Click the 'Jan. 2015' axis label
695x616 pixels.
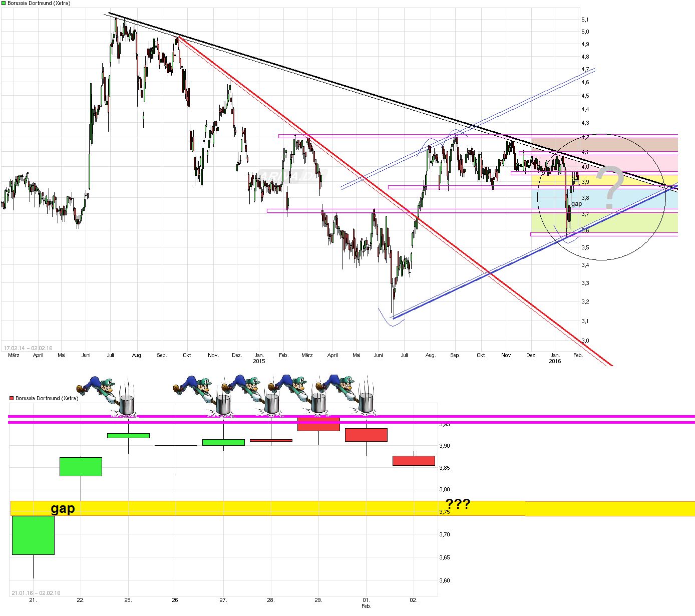coord(259,358)
